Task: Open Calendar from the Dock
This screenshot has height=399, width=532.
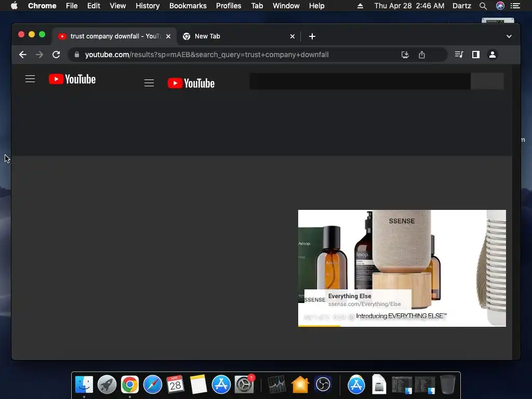Action: 176,384
